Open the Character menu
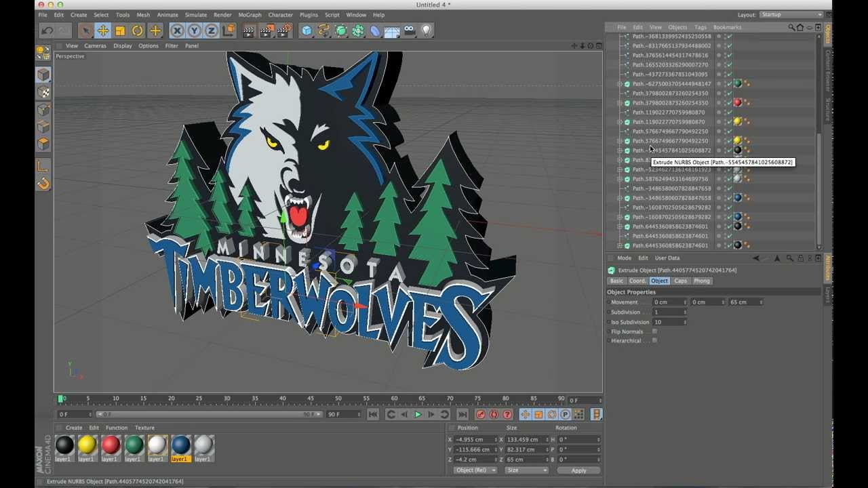Viewport: 868px width, 488px height. point(280,15)
